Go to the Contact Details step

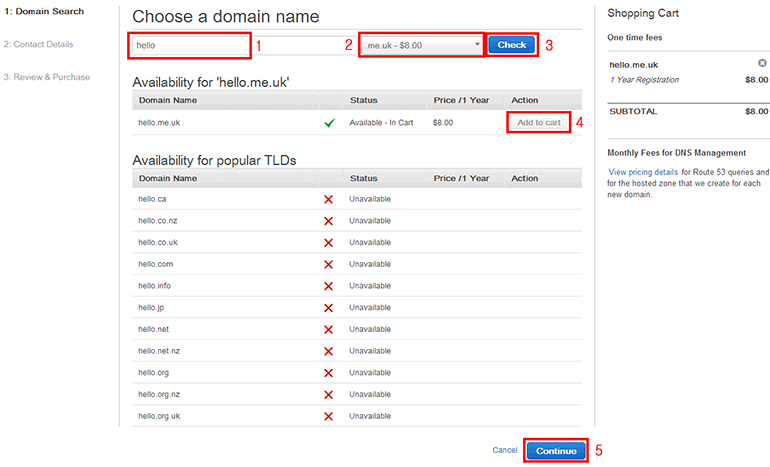coord(41,44)
